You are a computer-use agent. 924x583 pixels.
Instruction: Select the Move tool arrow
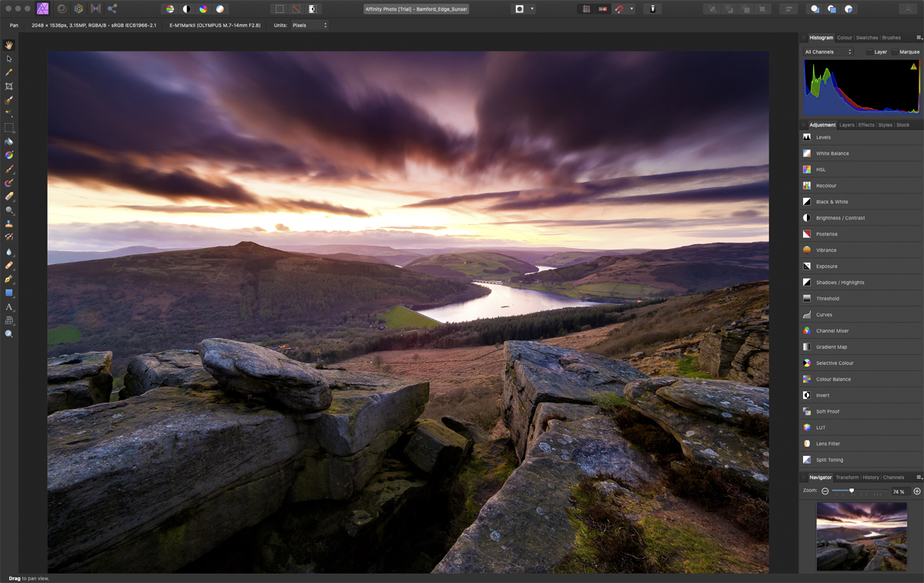pos(9,59)
